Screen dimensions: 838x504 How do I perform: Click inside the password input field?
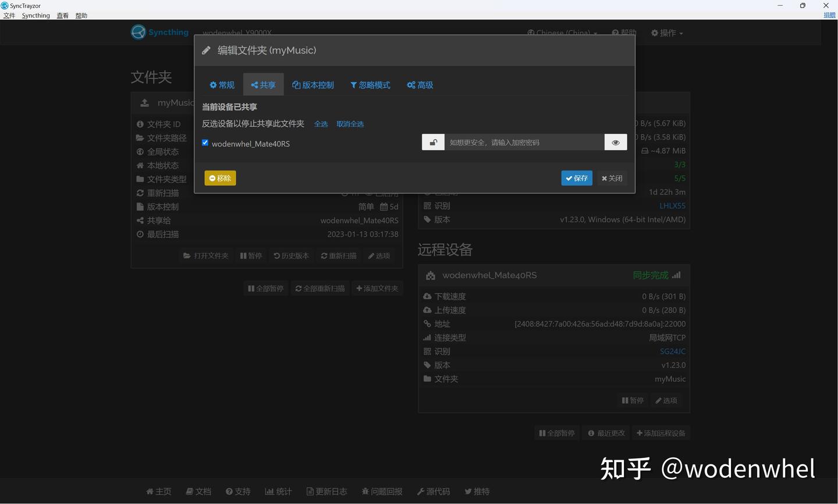[x=524, y=142]
